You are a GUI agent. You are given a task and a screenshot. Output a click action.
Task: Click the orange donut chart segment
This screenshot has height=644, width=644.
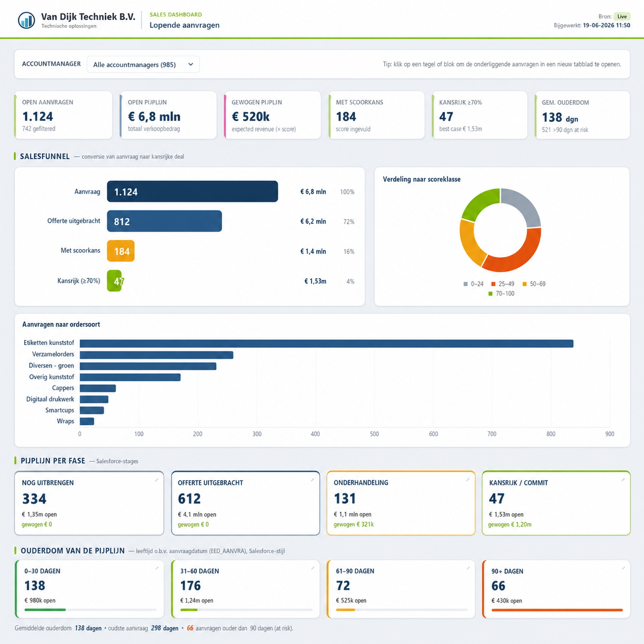pyautogui.click(x=470, y=243)
